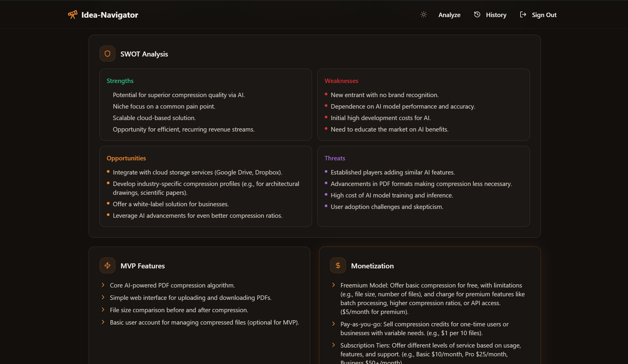Click the Sign Out arrow icon
628x364 pixels.
[523, 14]
